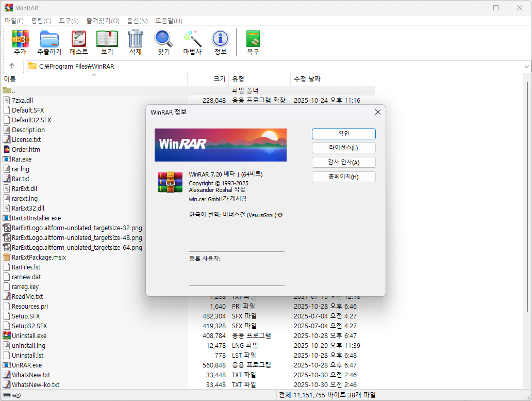This screenshot has height=401, width=532.
Task: Select the Resources.pri file
Action: [x=30, y=307]
